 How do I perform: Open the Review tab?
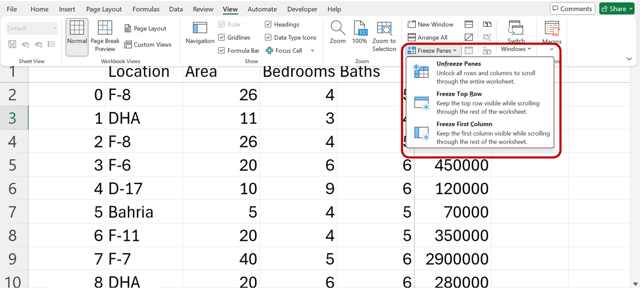tap(203, 9)
